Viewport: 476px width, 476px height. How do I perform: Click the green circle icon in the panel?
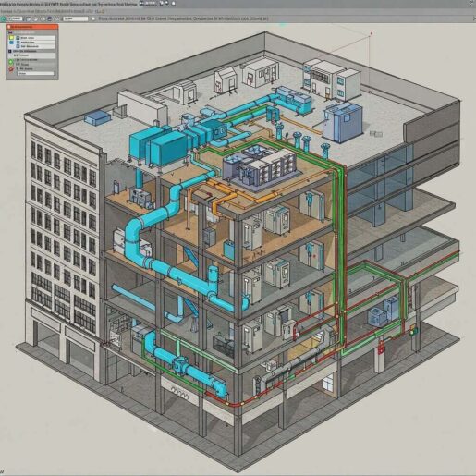coord(11,62)
